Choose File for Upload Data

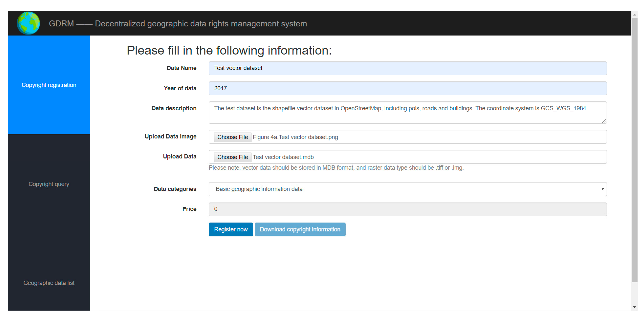pos(232,157)
